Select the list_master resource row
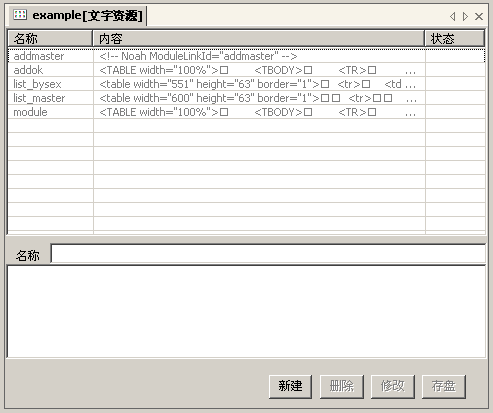 point(246,98)
